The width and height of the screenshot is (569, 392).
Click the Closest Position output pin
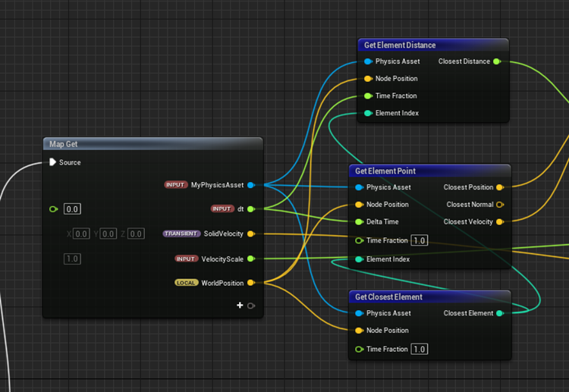click(x=500, y=187)
